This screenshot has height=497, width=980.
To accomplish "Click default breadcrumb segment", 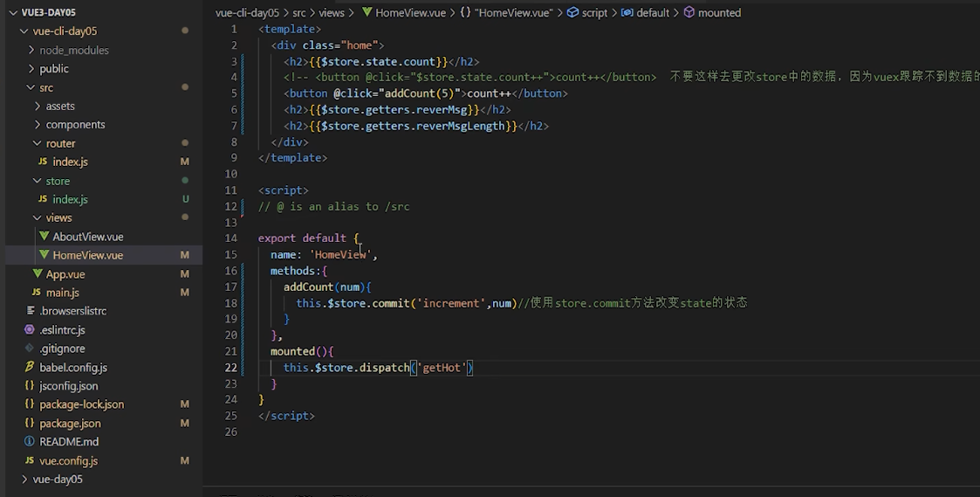I will (653, 12).
